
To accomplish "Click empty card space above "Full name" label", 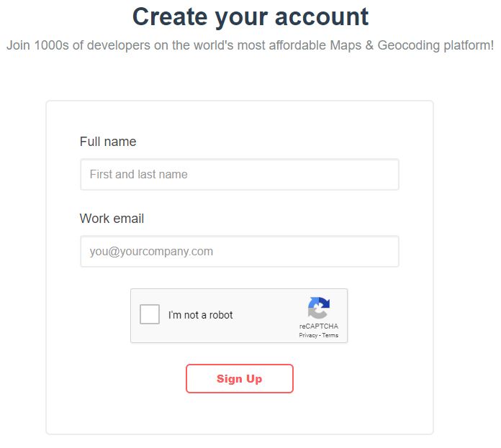I will [x=239, y=117].
